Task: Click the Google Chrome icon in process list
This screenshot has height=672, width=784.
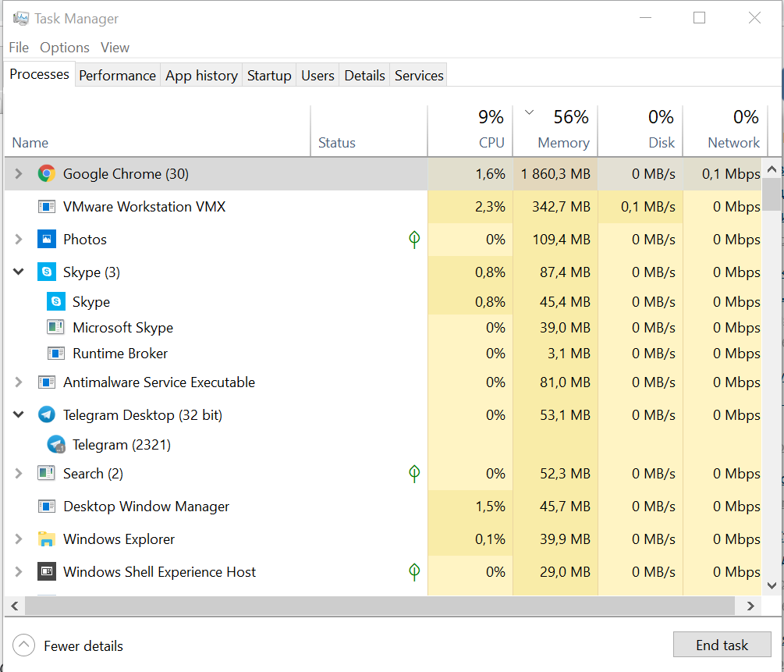Action: [x=47, y=173]
